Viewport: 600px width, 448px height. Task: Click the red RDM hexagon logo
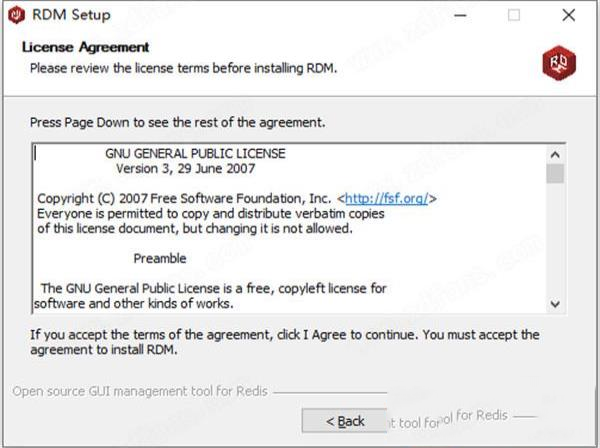(559, 63)
